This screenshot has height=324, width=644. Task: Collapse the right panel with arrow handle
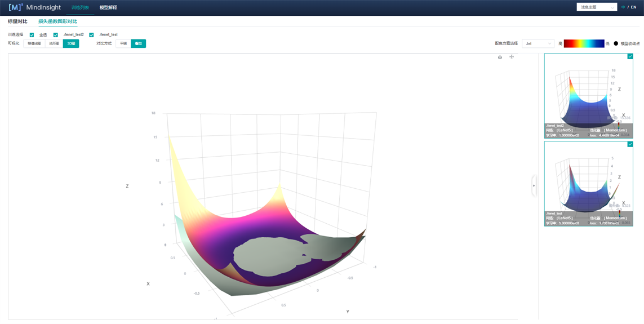pos(534,185)
